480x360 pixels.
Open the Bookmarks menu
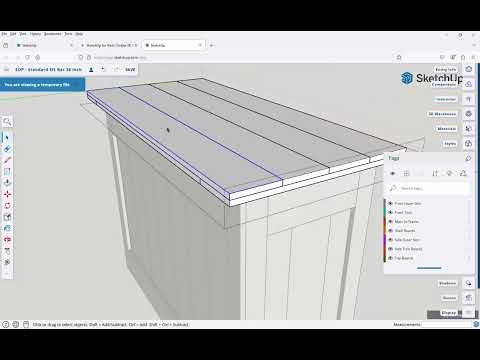click(53, 34)
